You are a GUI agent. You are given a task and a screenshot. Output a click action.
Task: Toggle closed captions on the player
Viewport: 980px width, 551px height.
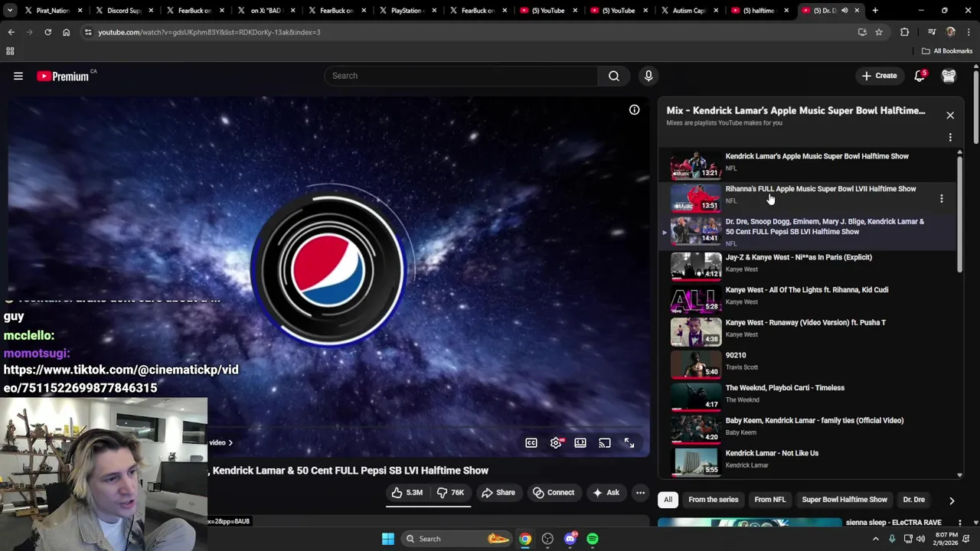click(531, 443)
